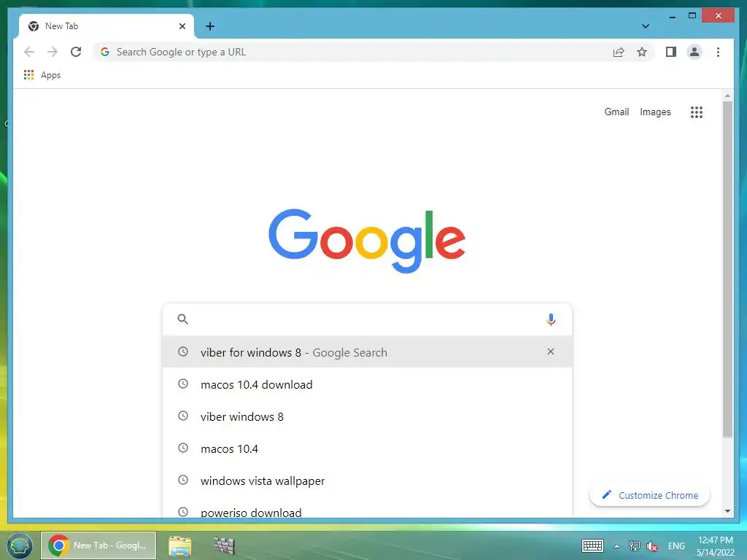The image size is (747, 560).
Task: Select suggestion viber for windows 8
Action: tap(367, 352)
